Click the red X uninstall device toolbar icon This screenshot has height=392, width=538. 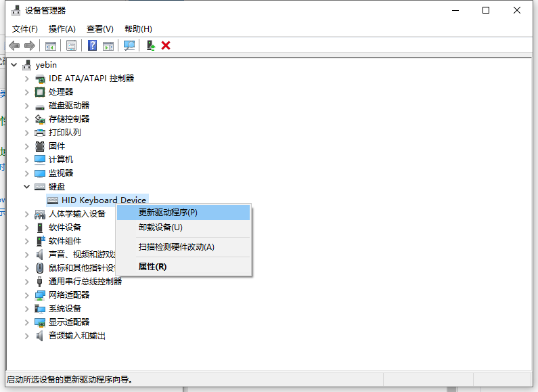click(166, 45)
